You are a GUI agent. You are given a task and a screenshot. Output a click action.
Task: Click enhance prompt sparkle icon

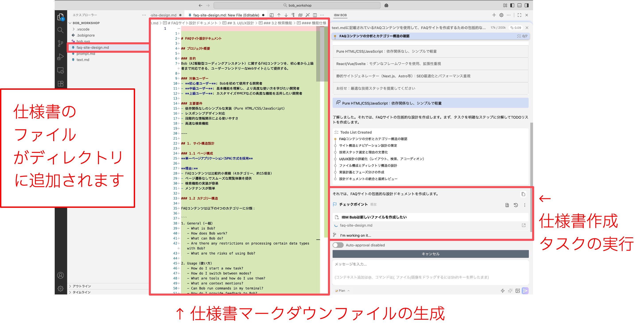pos(510,290)
